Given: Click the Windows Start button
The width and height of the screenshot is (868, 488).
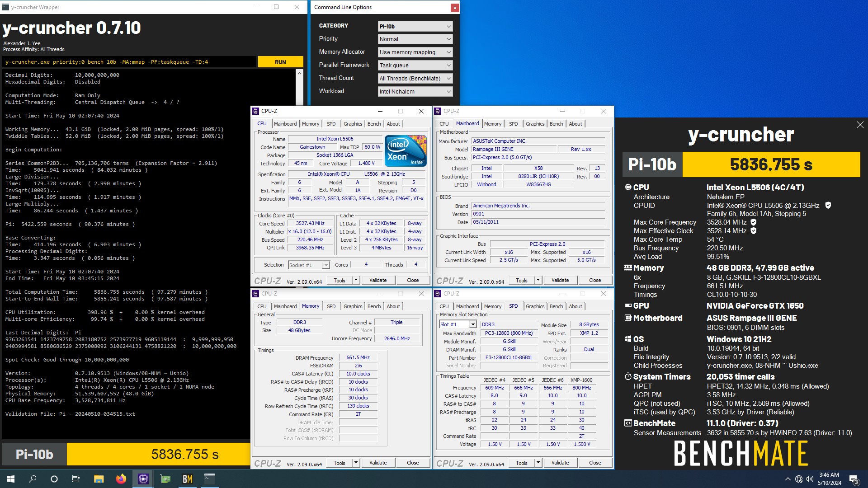Looking at the screenshot, I should click(11, 479).
